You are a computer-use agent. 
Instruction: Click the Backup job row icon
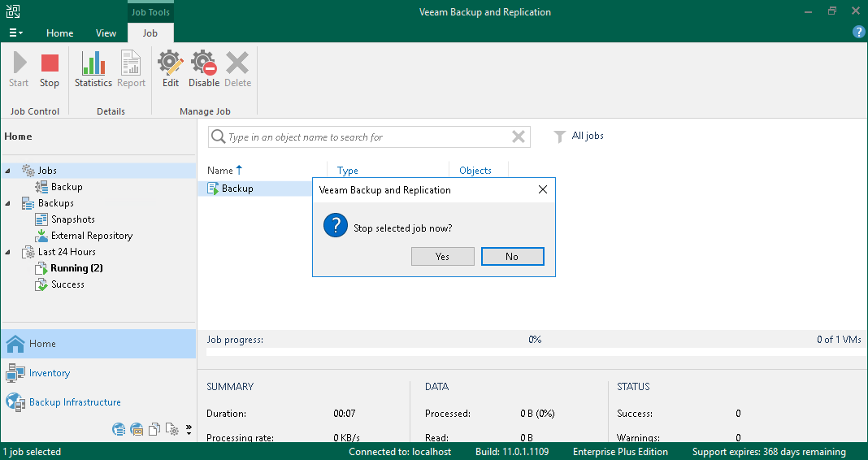click(213, 189)
